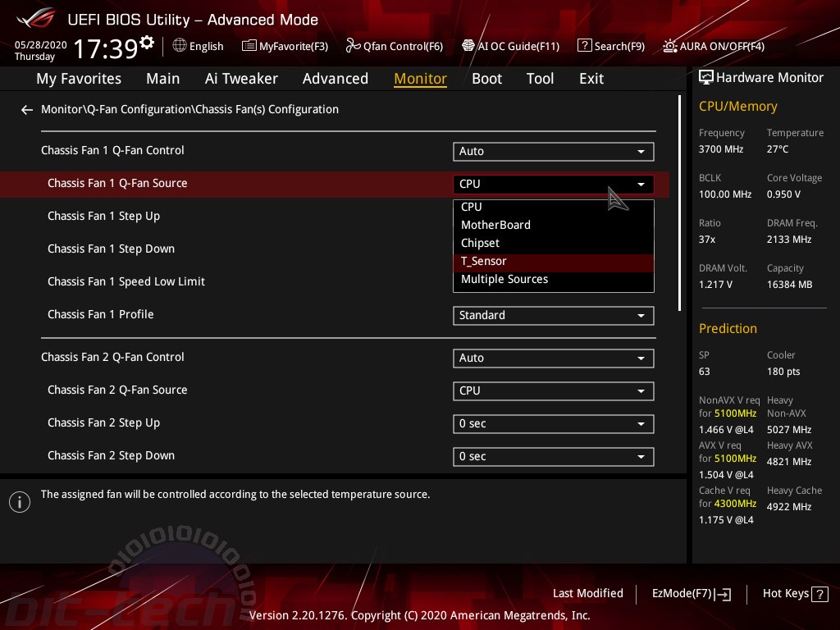Open MyFavorite(F3) list icon

[x=249, y=46]
